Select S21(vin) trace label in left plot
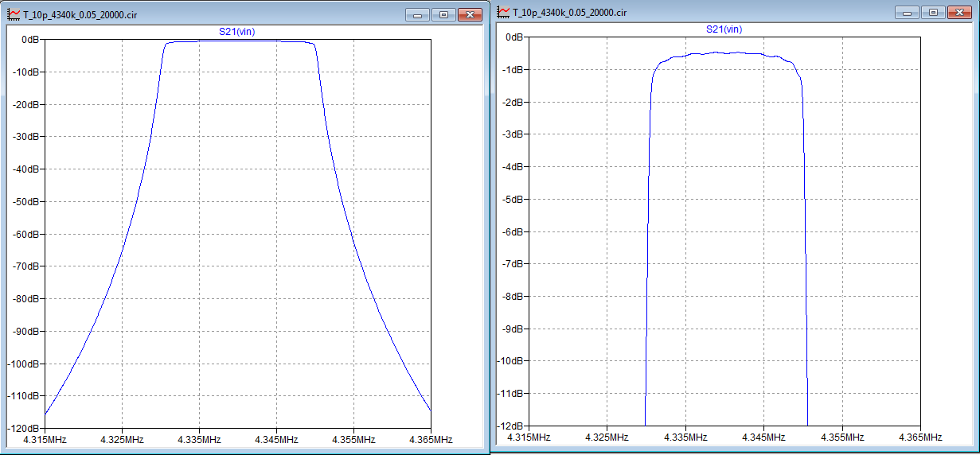 [236, 32]
